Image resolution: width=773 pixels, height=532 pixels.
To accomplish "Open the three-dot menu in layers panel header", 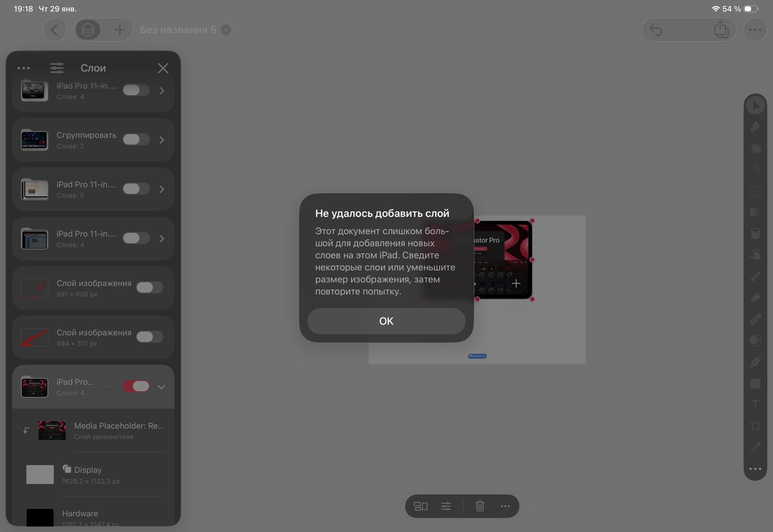I will coord(23,68).
